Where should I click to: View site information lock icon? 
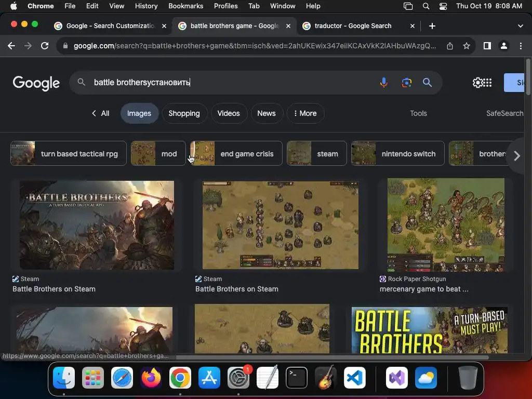[65, 46]
